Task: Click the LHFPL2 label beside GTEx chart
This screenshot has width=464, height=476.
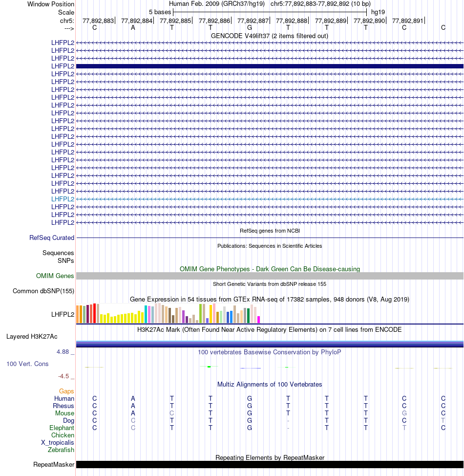Action: coord(63,315)
